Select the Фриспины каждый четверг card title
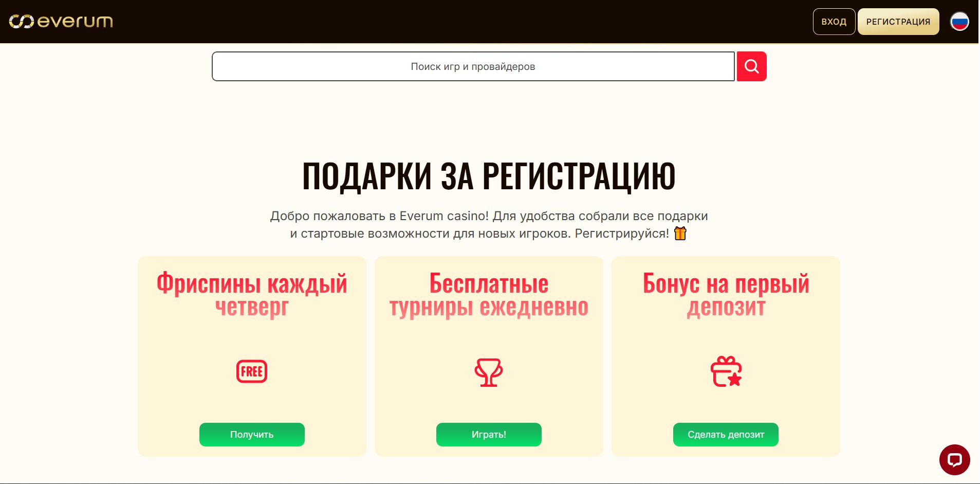Screen dimensions: 980x484 252,295
